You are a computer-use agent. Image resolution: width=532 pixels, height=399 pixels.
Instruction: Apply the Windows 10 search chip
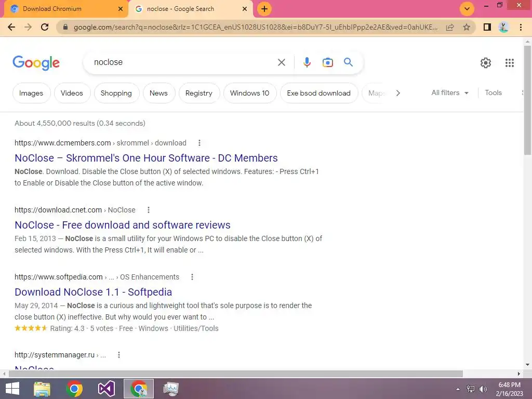point(249,93)
